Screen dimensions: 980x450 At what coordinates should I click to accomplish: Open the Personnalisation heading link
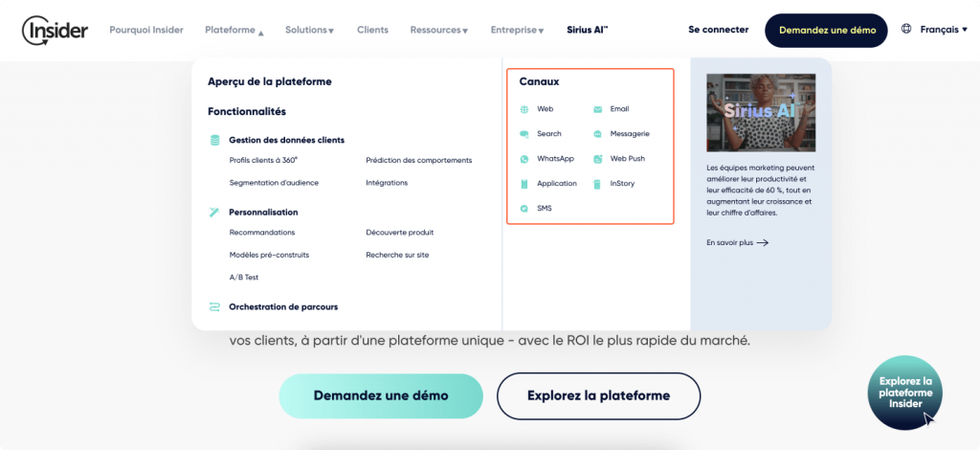pos(263,213)
